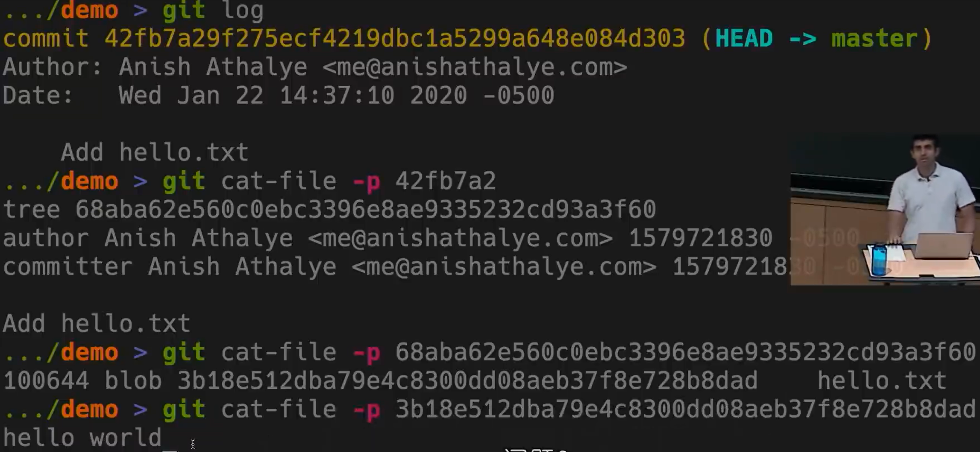980x452 pixels.
Task: Click the hello.txt filename in the tree listing
Action: click(882, 380)
